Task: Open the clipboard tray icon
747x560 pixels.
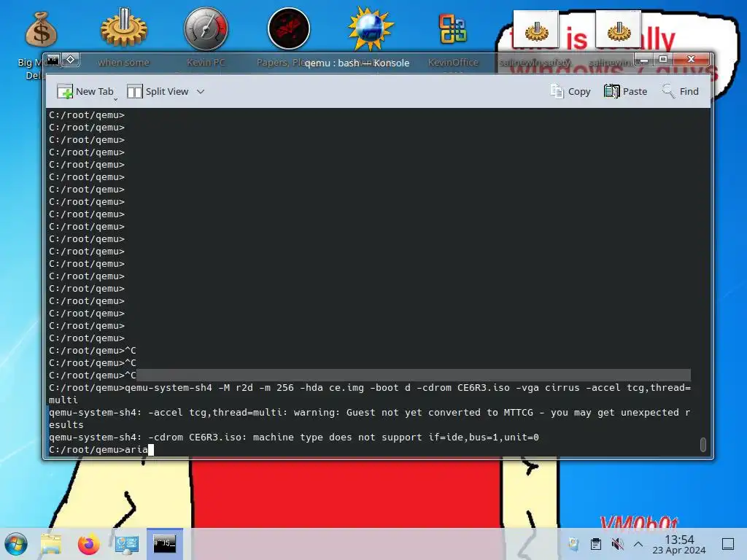Action: [x=595, y=544]
